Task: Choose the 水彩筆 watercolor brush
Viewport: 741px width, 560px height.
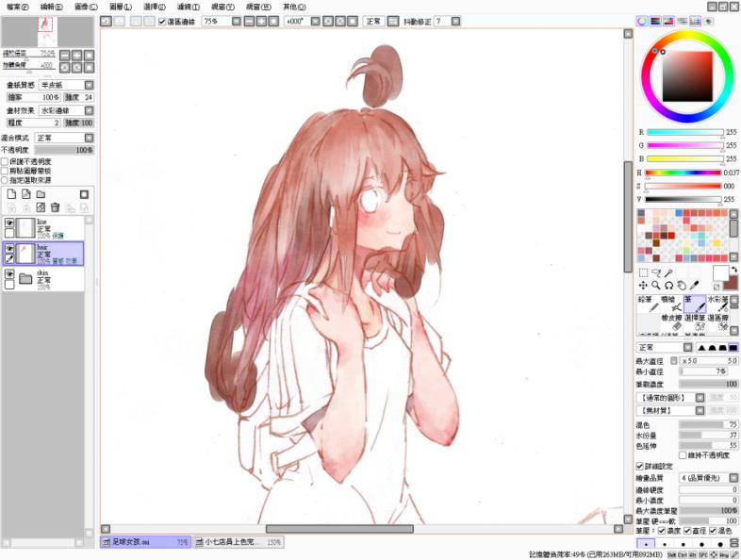Action: click(x=717, y=304)
